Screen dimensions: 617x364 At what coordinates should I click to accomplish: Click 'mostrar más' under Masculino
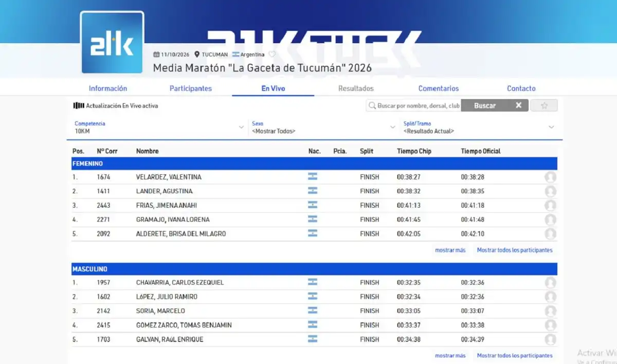pos(450,356)
